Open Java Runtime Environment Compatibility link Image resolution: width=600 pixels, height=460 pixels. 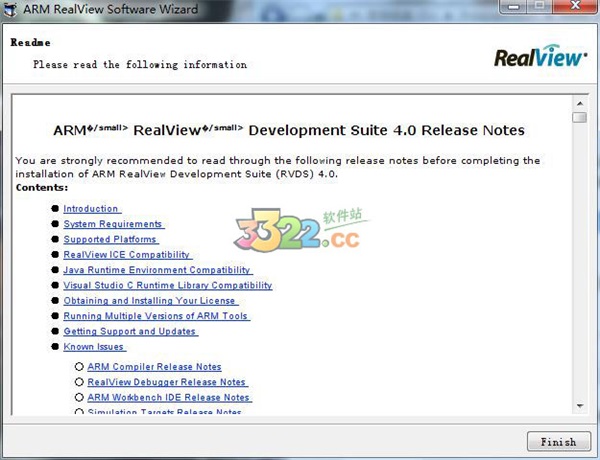pyautogui.click(x=158, y=270)
